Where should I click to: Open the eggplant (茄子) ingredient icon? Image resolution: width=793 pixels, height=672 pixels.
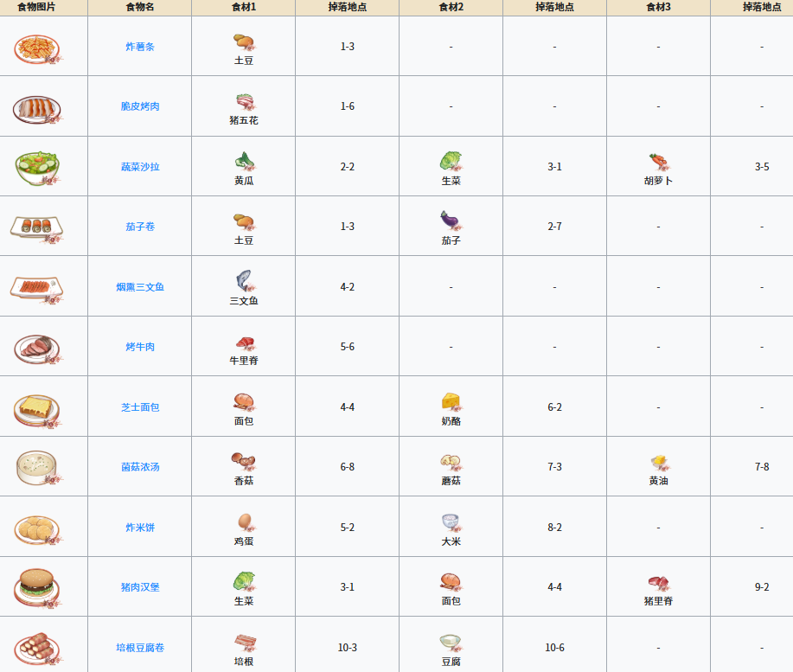[x=451, y=221]
